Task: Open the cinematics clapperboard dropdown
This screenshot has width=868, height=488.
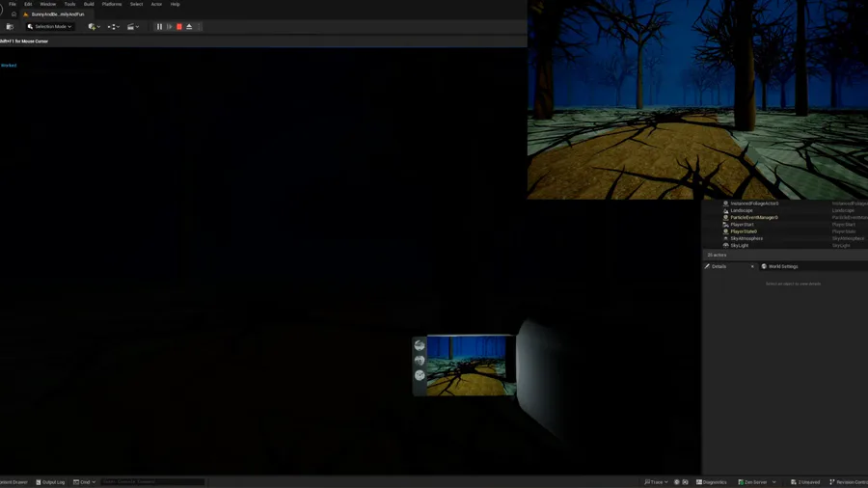Action: (133, 27)
